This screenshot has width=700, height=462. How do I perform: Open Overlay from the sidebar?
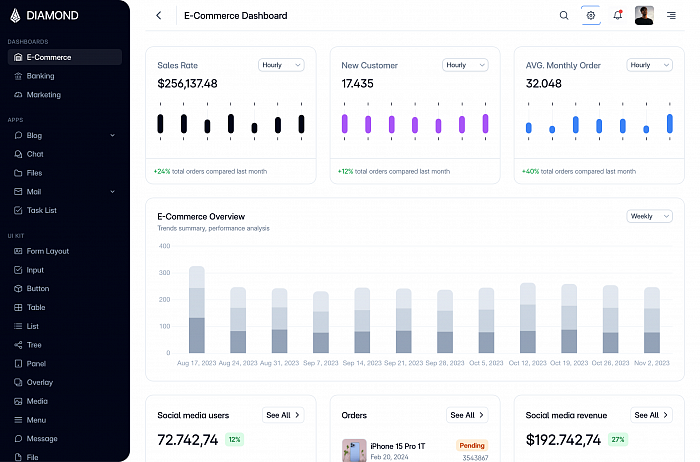65,383
